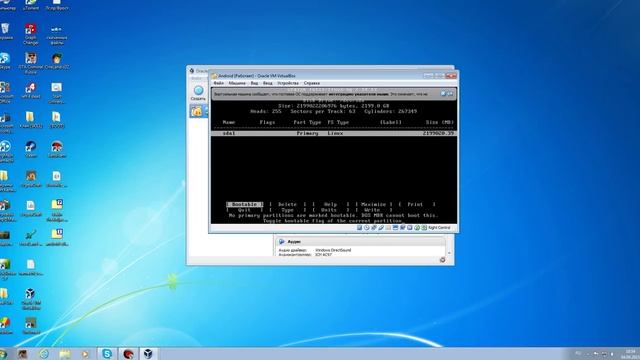The height and width of the screenshot is (360, 640).
Task: Select the Print option in cfdisk
Action: [416, 204]
